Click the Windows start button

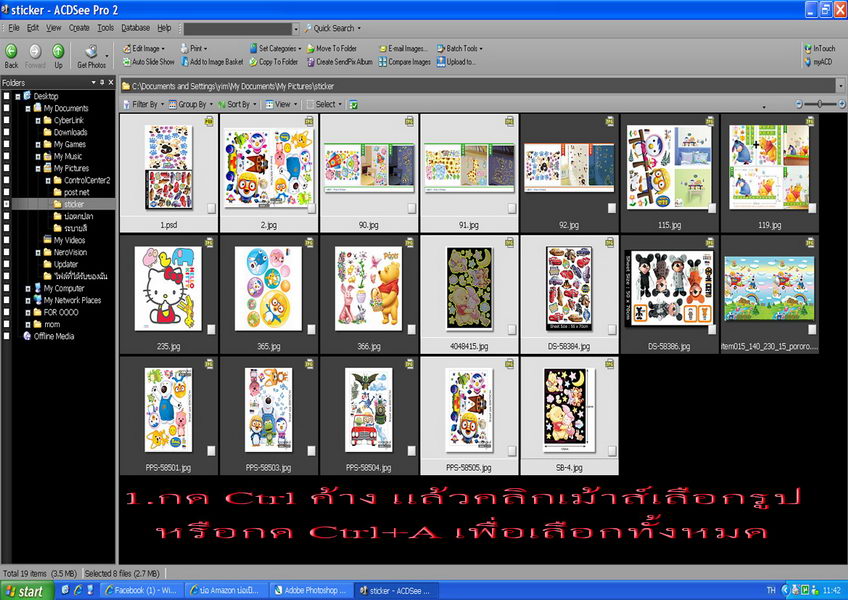26,591
